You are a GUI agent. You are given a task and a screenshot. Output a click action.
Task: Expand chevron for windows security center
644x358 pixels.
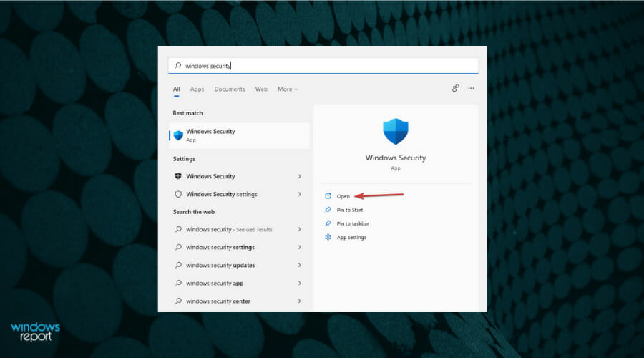pos(299,301)
